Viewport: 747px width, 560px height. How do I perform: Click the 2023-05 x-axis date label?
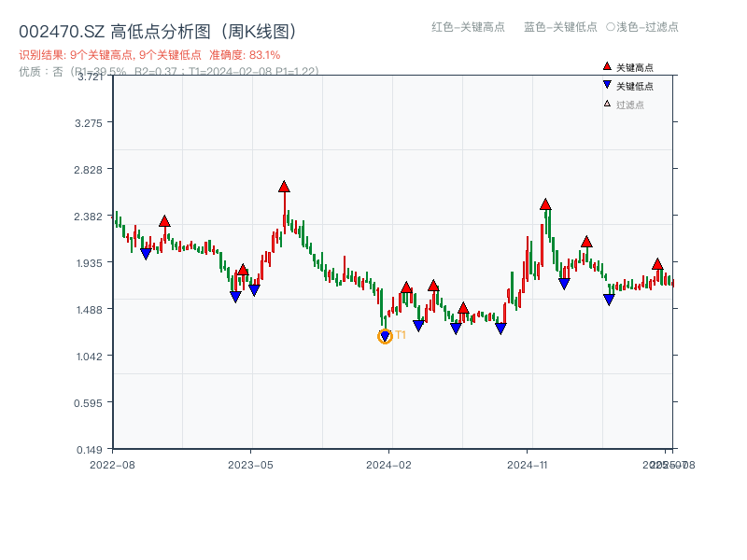click(x=250, y=464)
